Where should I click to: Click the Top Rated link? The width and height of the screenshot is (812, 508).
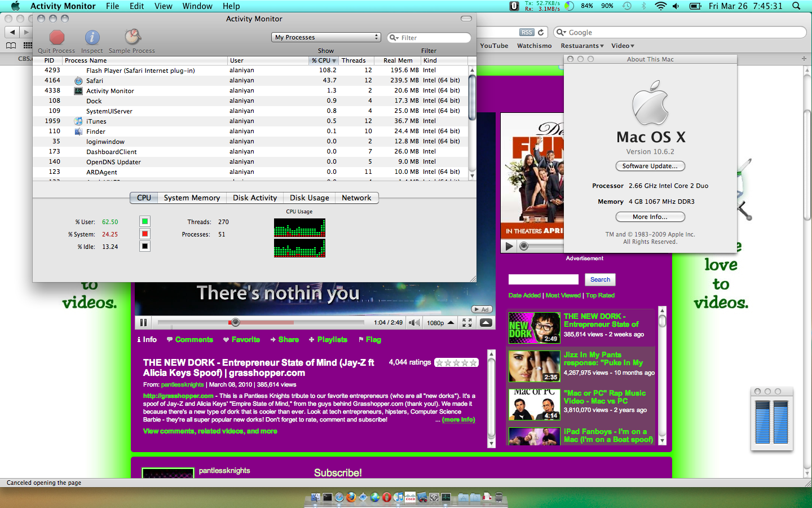600,296
